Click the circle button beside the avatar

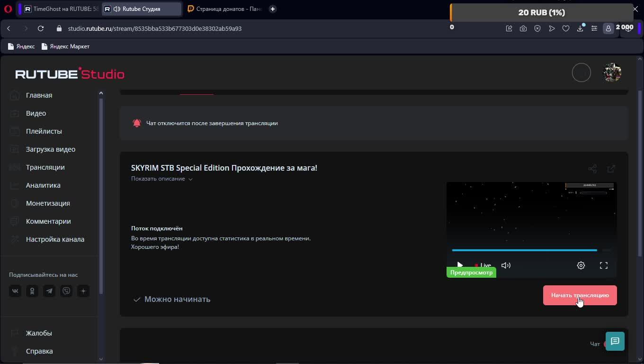(581, 73)
